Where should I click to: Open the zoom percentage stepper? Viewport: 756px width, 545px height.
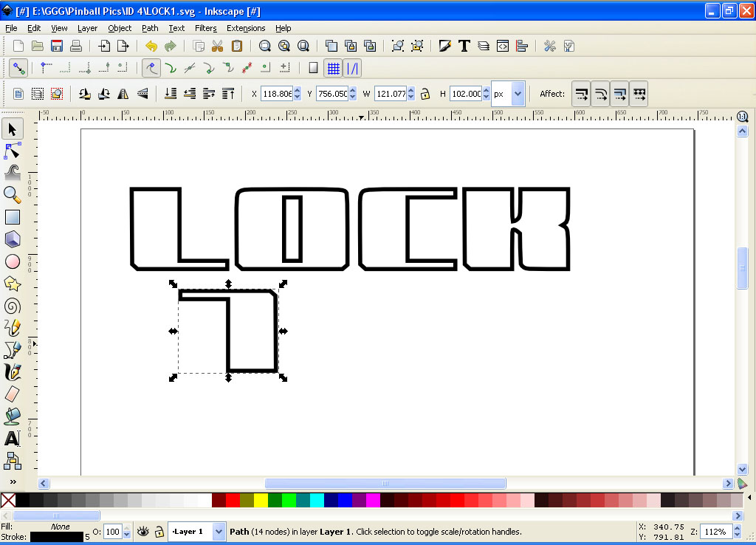(740, 532)
